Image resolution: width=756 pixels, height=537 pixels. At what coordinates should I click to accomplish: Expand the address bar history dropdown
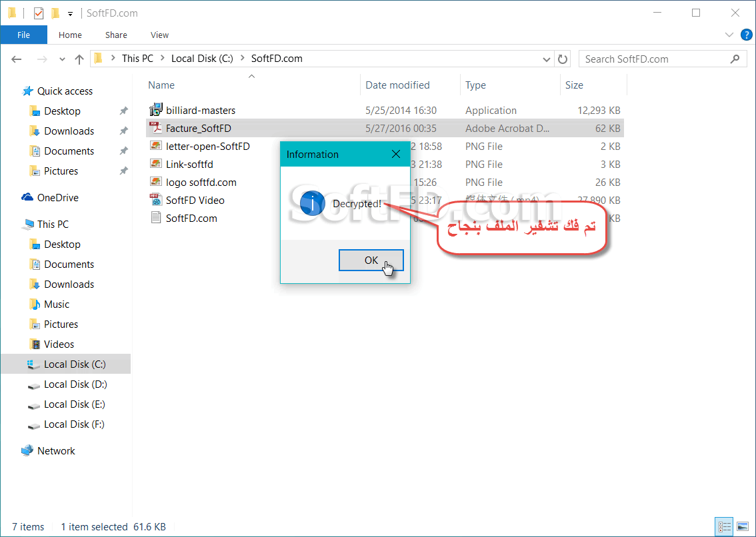pos(546,59)
